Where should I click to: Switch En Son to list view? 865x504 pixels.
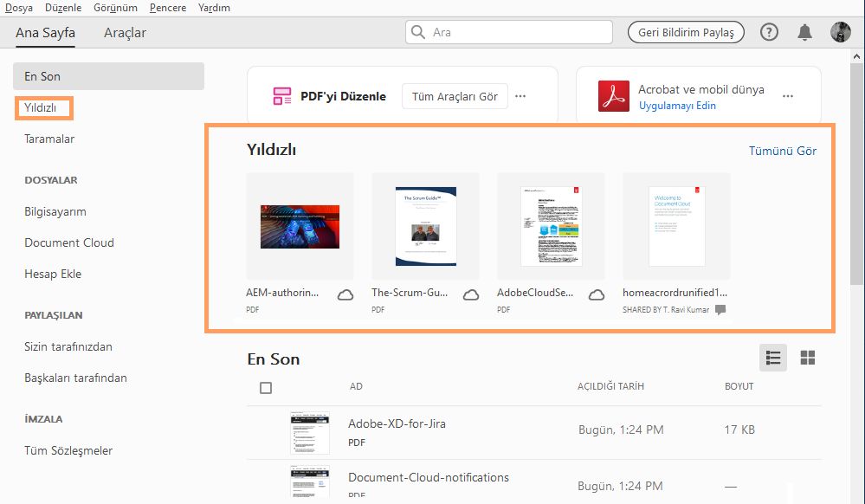point(773,358)
